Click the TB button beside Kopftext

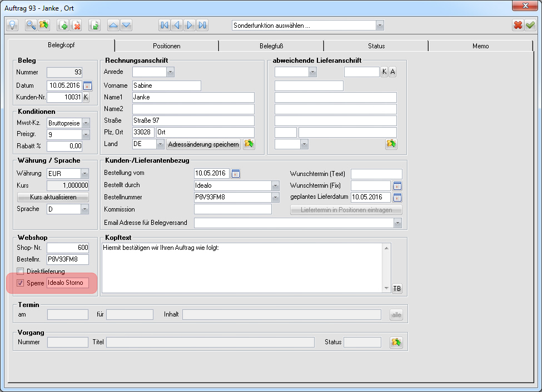[x=397, y=288]
